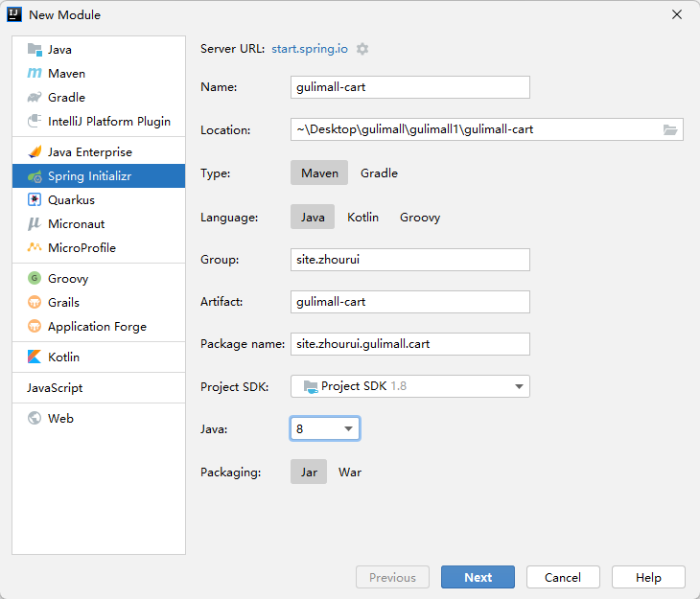Click the Name input field
The image size is (700, 599).
[409, 87]
